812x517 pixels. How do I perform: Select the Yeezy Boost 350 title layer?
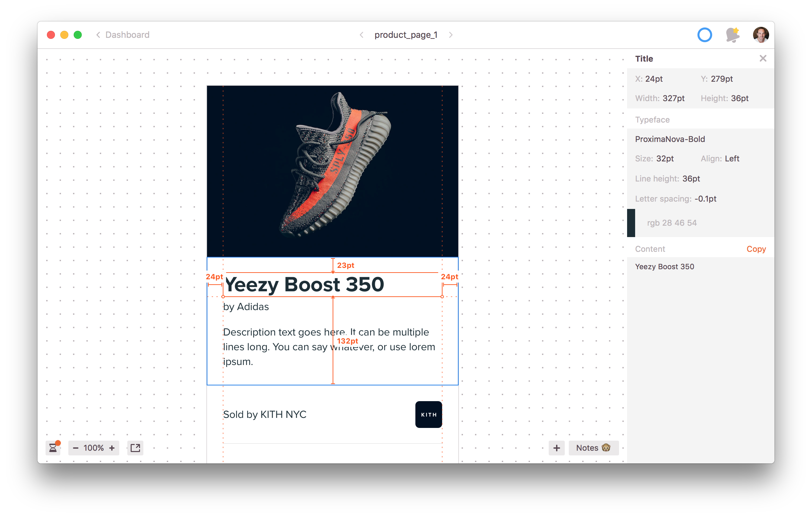304,285
